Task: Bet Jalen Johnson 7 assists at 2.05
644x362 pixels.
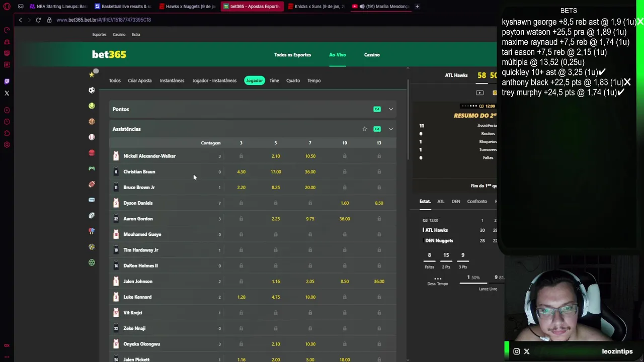Action: point(310,282)
